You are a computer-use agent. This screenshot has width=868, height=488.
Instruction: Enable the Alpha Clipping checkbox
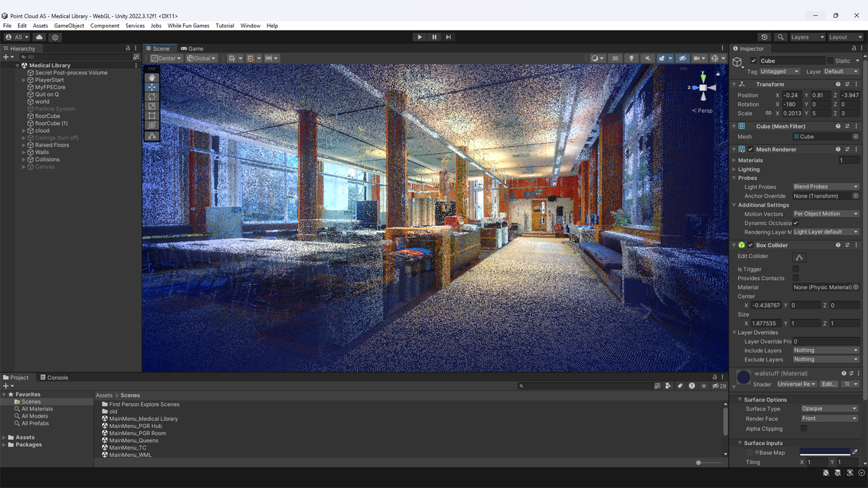point(804,428)
